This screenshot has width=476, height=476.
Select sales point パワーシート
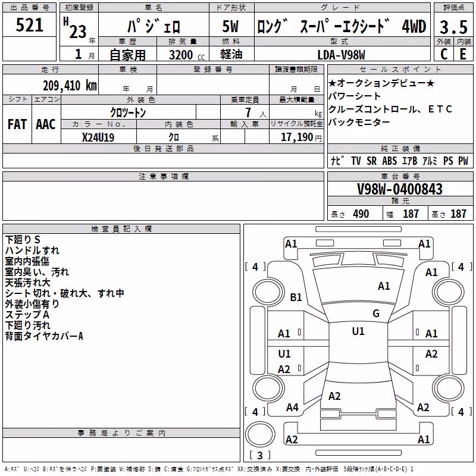(354, 96)
